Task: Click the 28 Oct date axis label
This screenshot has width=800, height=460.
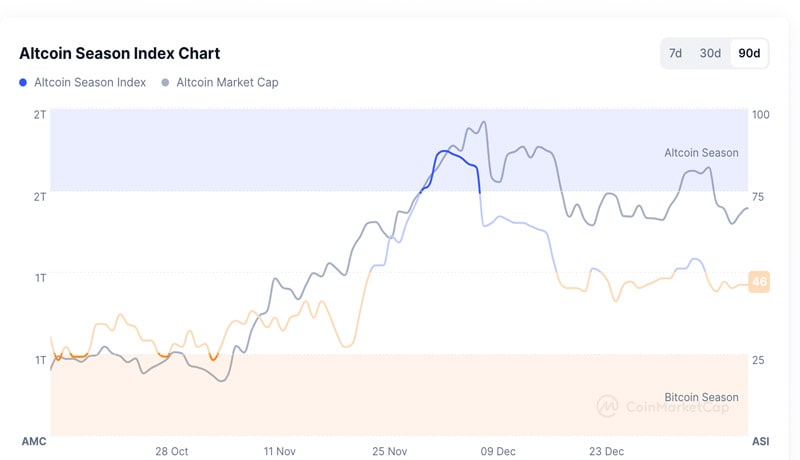Action: [x=172, y=451]
